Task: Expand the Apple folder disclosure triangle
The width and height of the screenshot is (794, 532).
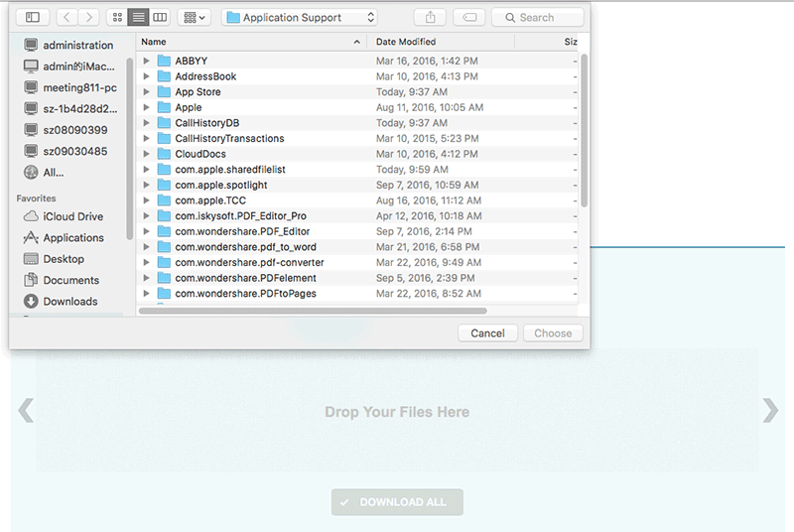Action: coord(146,107)
